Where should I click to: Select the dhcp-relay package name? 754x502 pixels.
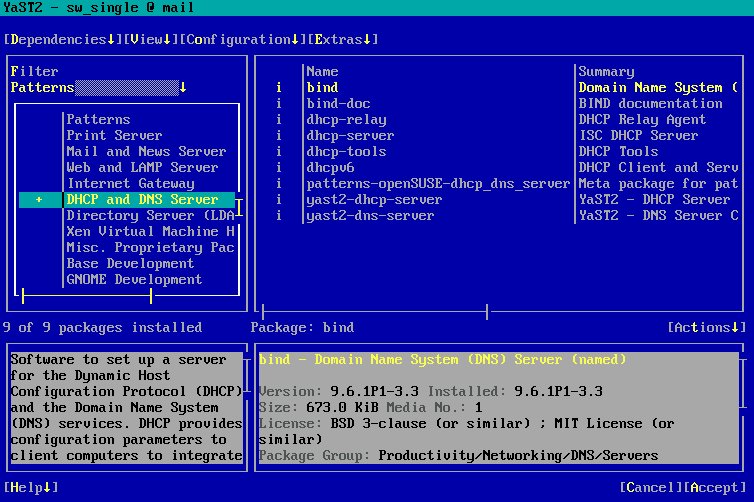(346, 119)
